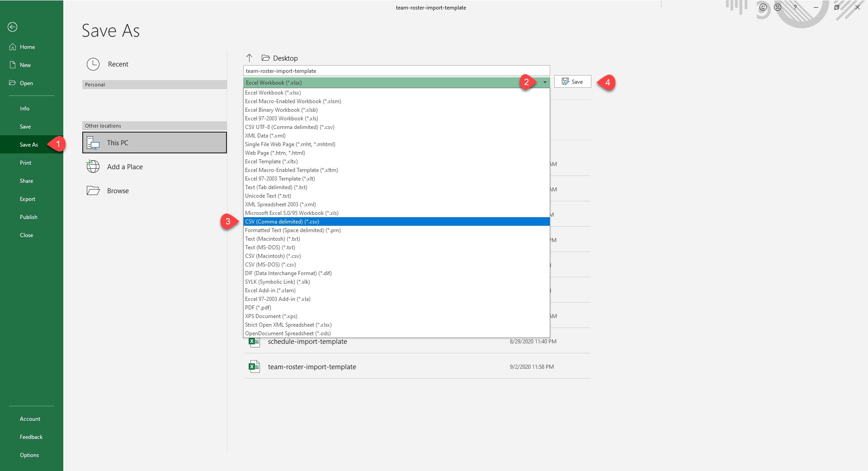Image resolution: width=868 pixels, height=471 pixels.
Task: Click the This PC computer icon
Action: 93,143
